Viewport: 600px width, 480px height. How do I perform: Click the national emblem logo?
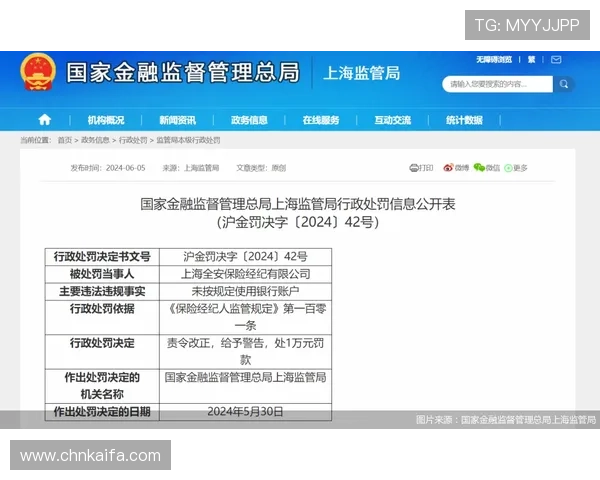(38, 72)
